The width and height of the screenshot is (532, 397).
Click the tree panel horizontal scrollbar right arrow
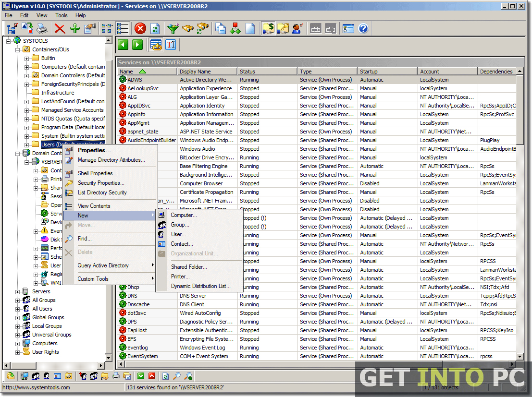(101, 365)
